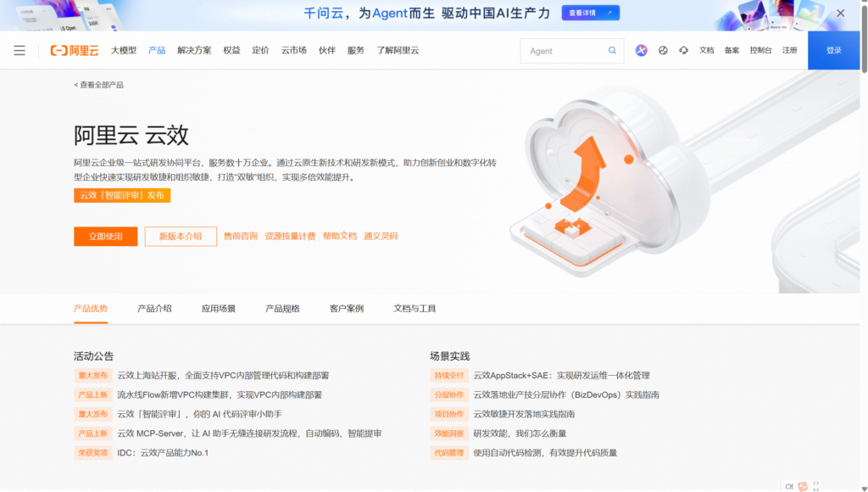Select the 产品规格 tab
Screen dimensions: 868x492
[282, 309]
